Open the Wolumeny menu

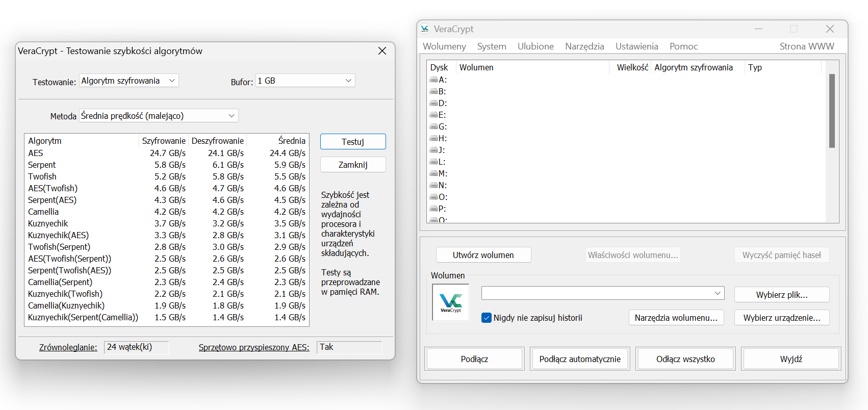coord(444,46)
